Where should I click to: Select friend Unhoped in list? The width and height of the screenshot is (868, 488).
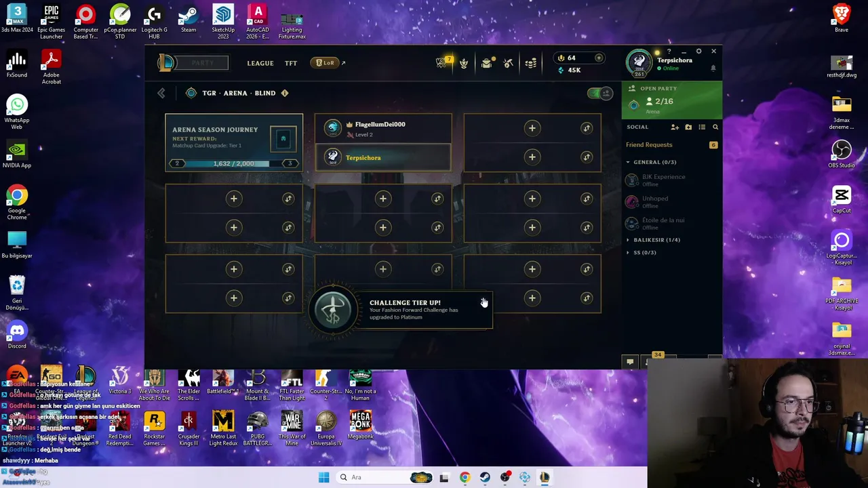tap(671, 202)
